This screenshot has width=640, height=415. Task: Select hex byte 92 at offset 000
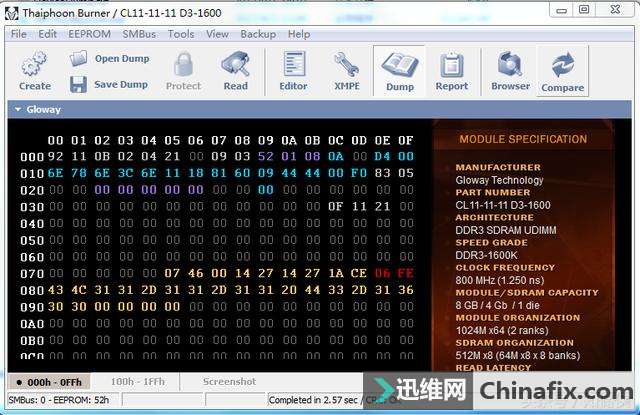tap(56, 156)
